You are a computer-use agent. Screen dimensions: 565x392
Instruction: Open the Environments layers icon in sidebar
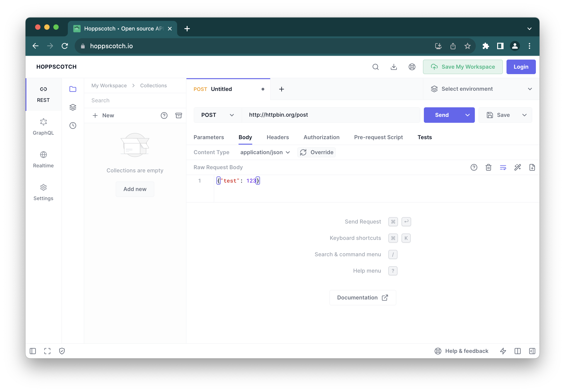coord(73,107)
